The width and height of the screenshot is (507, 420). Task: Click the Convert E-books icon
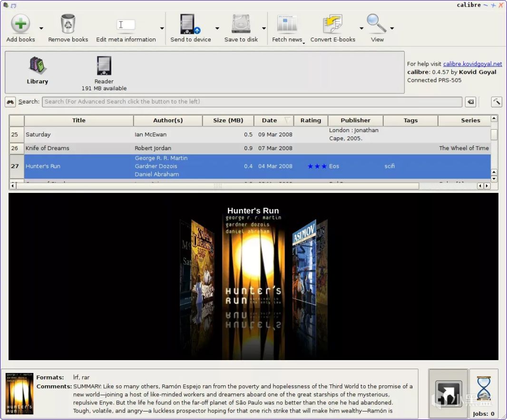pos(332,24)
